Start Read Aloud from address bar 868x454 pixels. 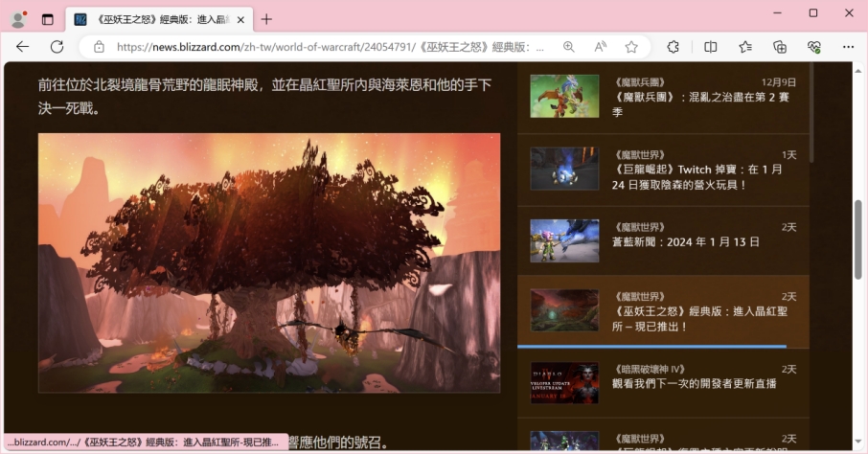600,47
